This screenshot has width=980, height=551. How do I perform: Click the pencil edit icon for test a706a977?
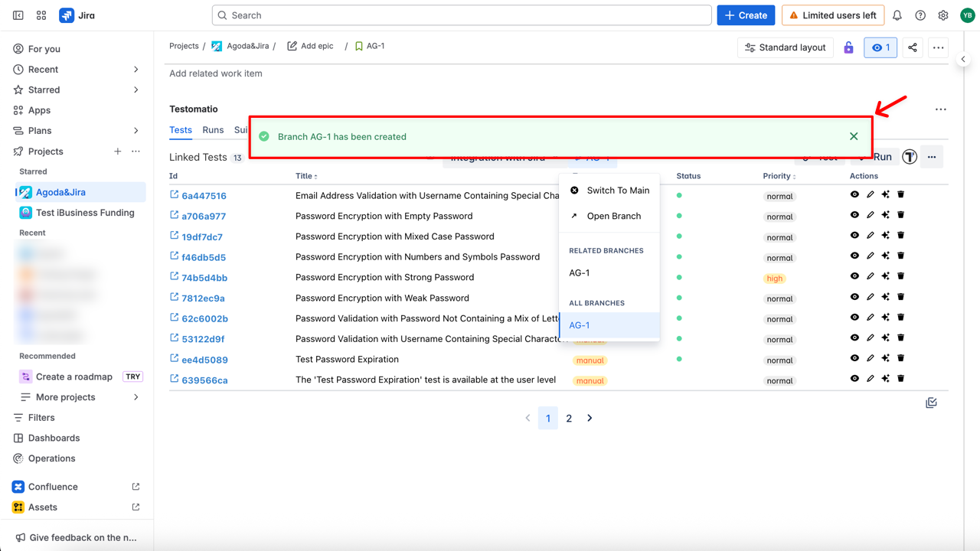pyautogui.click(x=871, y=216)
